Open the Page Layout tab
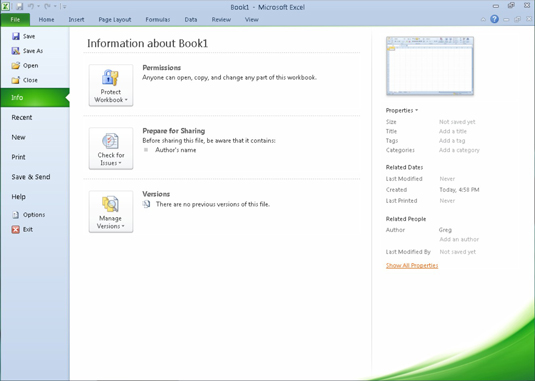Image resolution: width=535 pixels, height=381 pixels. [115, 19]
